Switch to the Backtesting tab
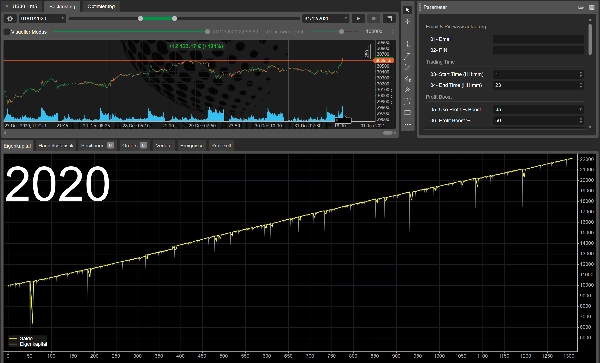 [62, 7]
